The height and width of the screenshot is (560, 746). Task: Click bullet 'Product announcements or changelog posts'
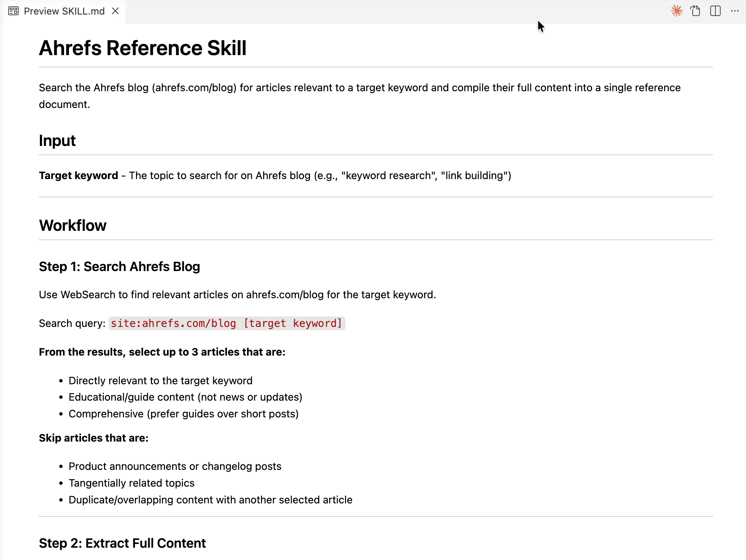(175, 466)
